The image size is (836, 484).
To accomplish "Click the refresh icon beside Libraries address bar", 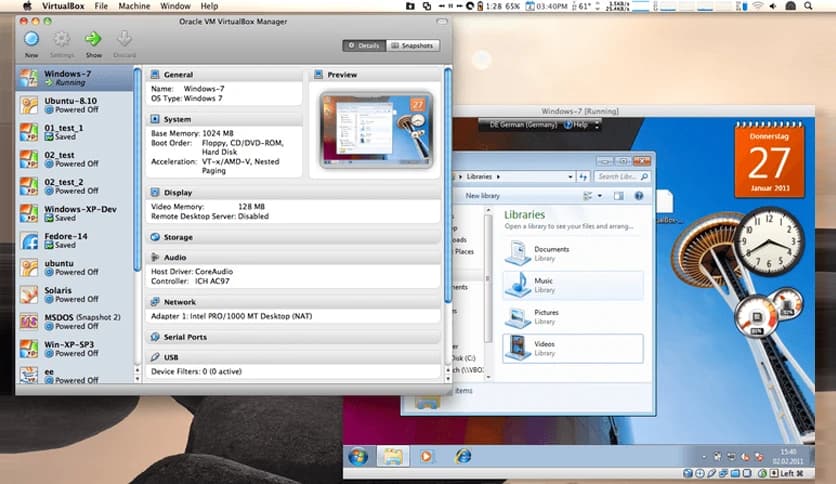I will click(583, 176).
